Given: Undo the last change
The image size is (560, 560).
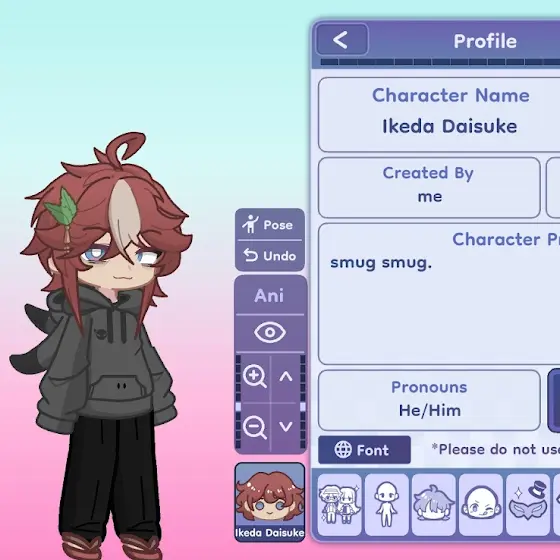Looking at the screenshot, I should [270, 256].
